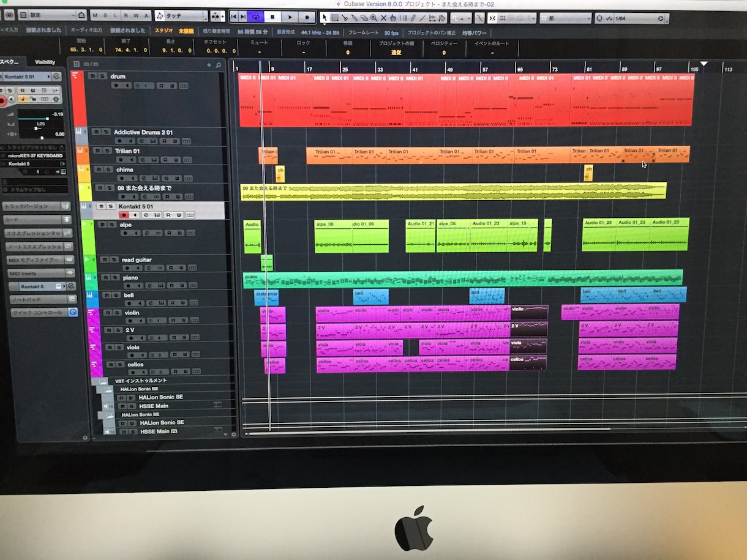Open track search magnifier in track list
The width and height of the screenshot is (747, 560).
pyautogui.click(x=218, y=64)
